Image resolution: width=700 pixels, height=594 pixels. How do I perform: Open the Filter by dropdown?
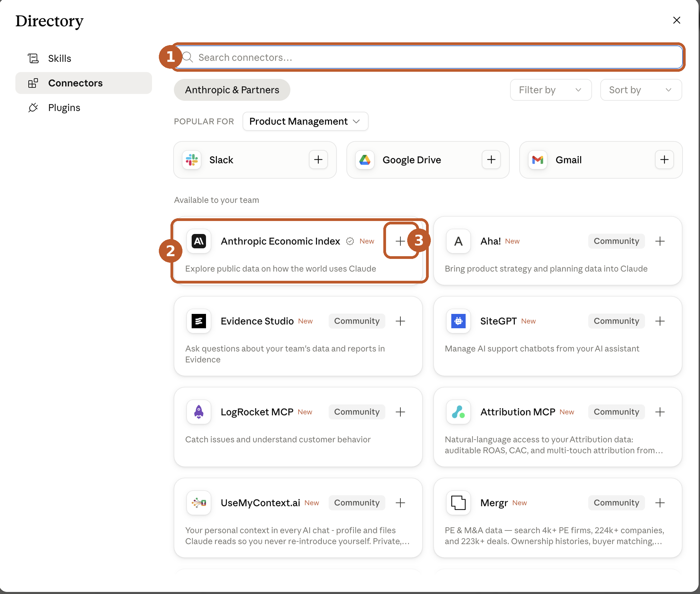pyautogui.click(x=551, y=90)
